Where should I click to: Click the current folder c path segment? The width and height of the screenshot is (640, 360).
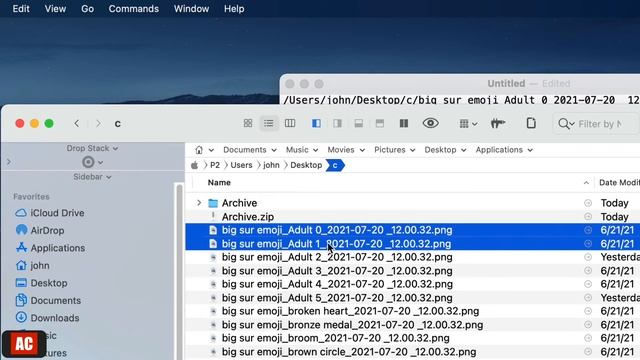[335, 165]
